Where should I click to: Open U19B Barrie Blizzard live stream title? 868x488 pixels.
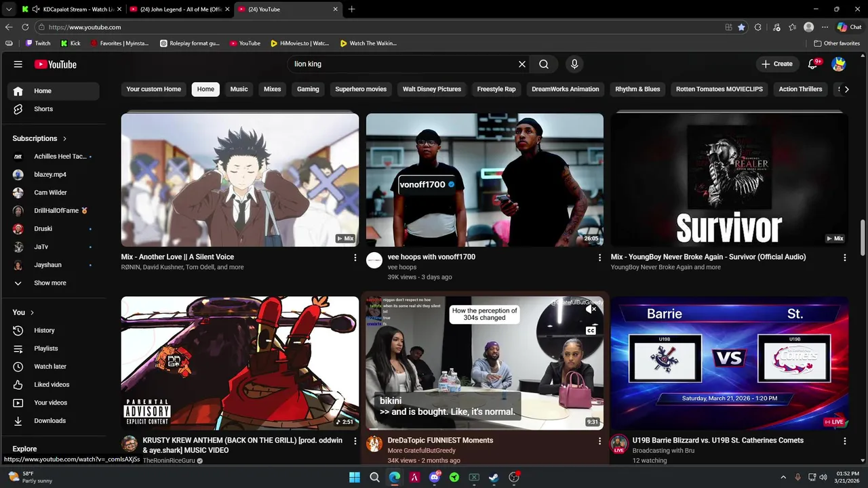pos(718,441)
